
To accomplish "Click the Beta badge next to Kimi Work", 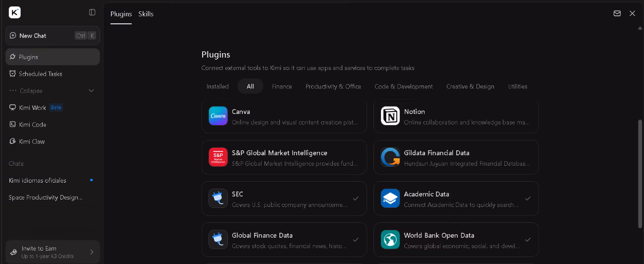I will [56, 108].
